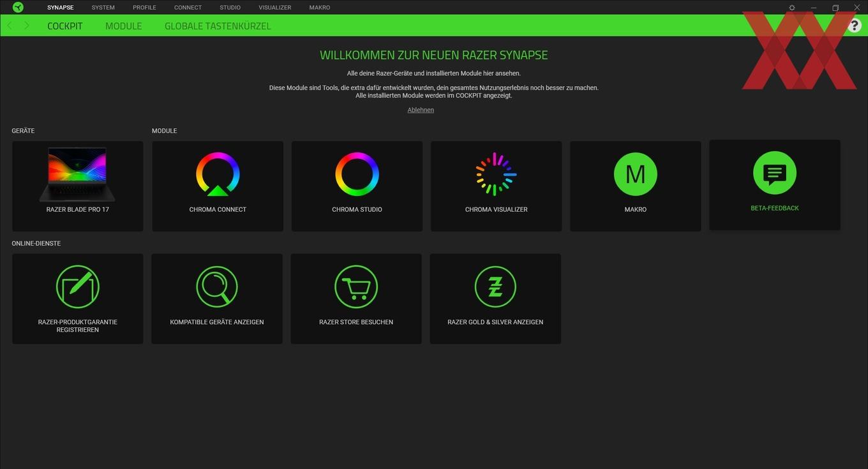Restore down the Synapse window
This screenshot has height=469, width=868.
point(835,8)
